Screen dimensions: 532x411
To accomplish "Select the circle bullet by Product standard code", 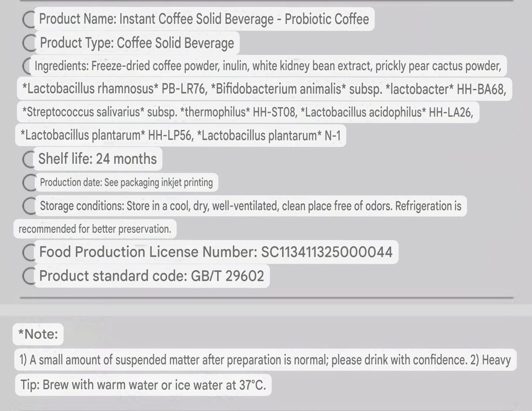I will (x=29, y=276).
